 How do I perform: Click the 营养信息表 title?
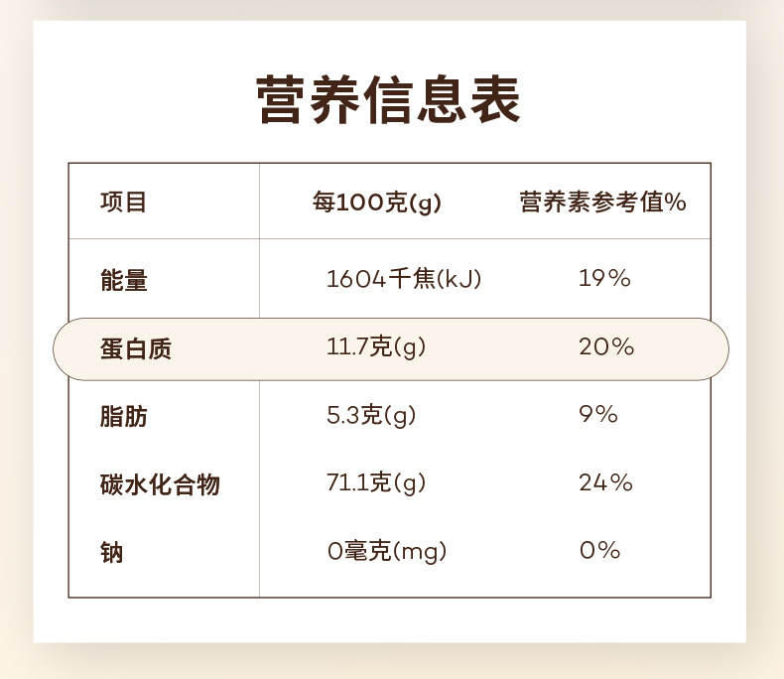[x=389, y=100]
